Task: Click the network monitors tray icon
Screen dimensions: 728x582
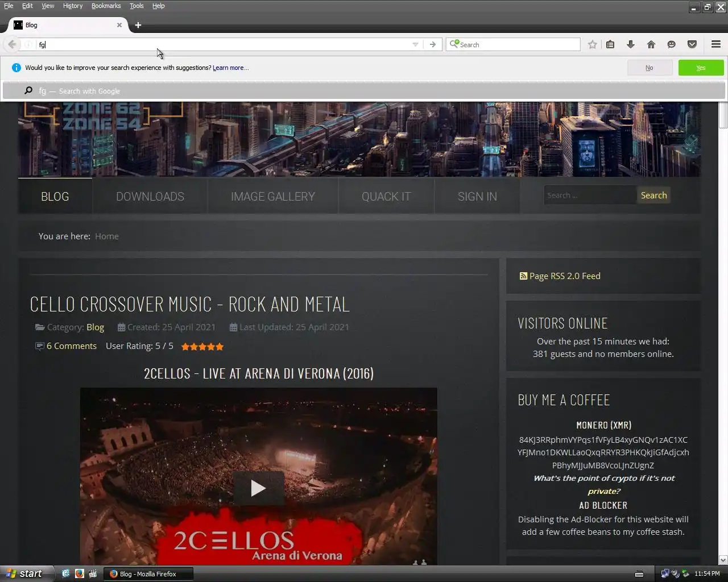Action: coord(665,574)
